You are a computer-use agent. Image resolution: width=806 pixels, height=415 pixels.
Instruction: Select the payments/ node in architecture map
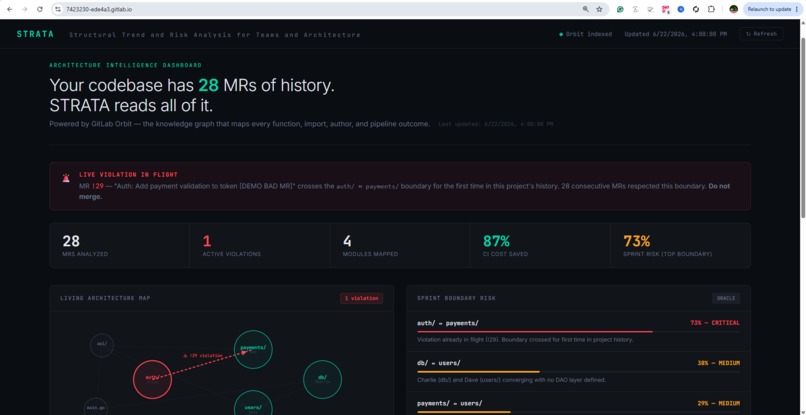click(253, 349)
